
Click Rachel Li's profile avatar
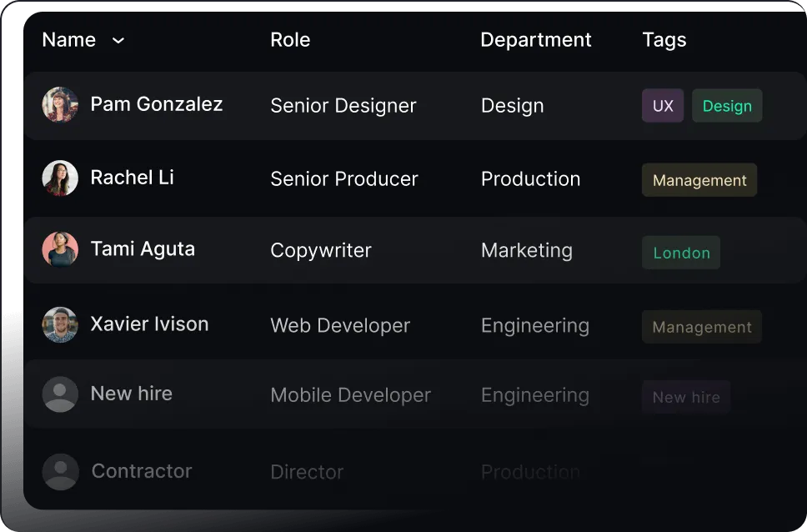click(x=60, y=178)
